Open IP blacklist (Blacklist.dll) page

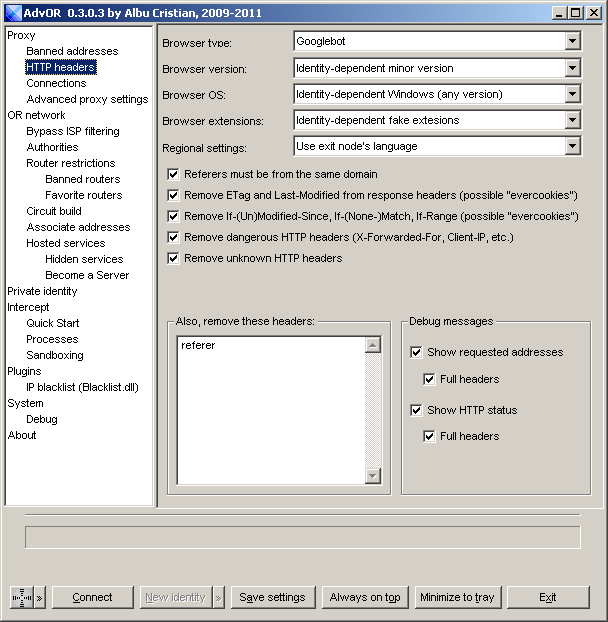(82, 388)
